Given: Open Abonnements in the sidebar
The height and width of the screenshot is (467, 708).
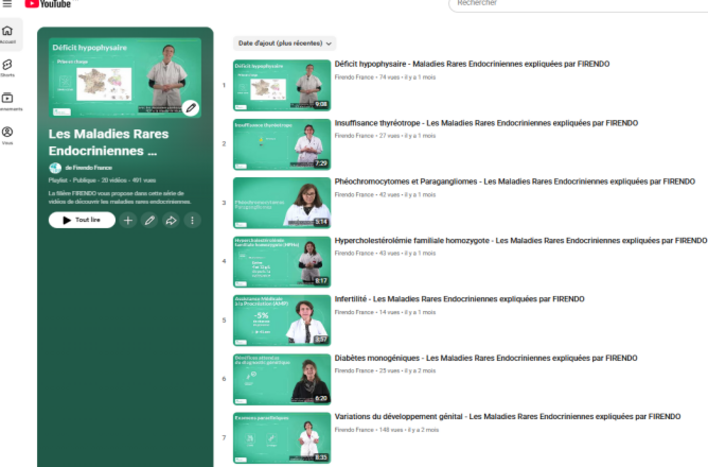Looking at the screenshot, I should click(7, 101).
